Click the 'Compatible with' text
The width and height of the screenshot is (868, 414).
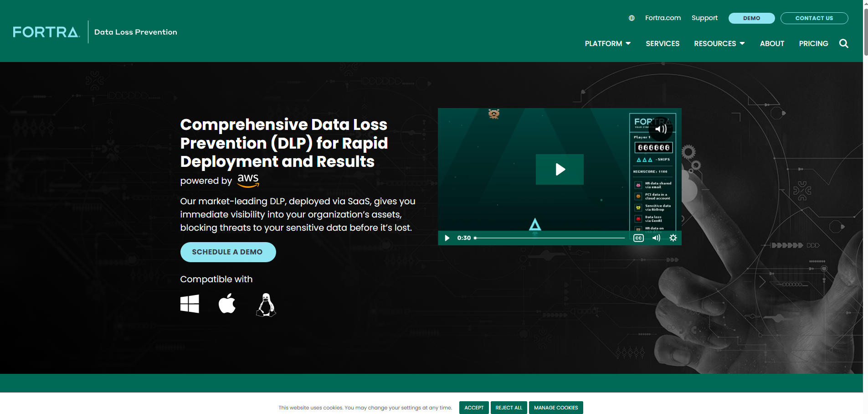[x=216, y=279]
